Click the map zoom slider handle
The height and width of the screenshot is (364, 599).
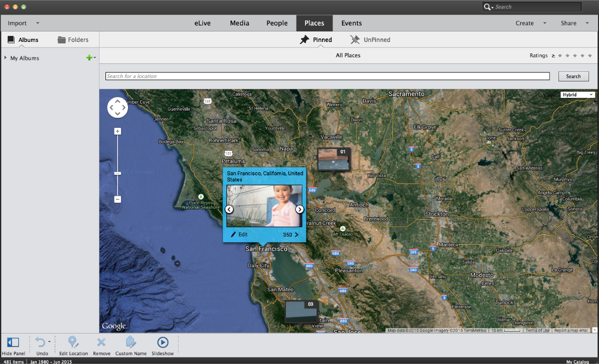point(117,173)
